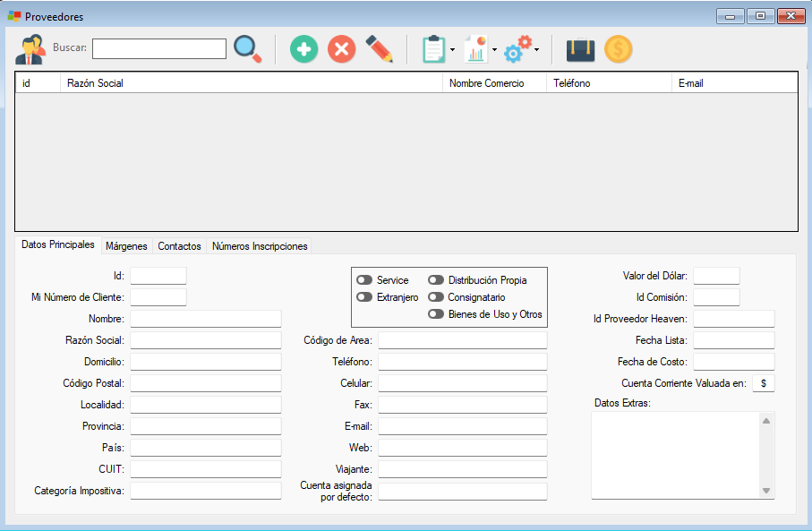
Task: Click the Fax input field
Action: click(x=463, y=405)
